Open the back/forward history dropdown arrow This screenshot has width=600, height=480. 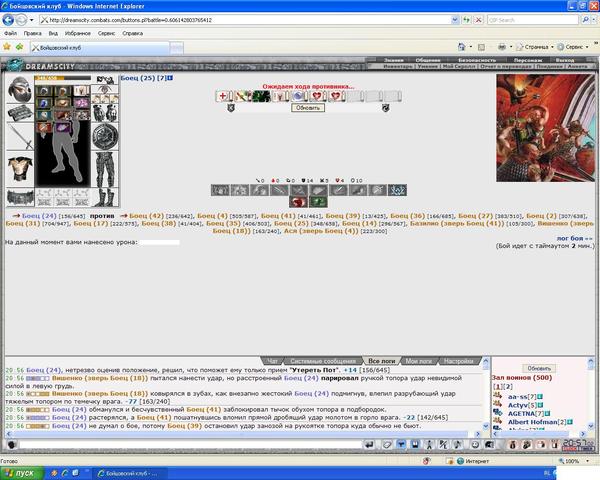click(x=32, y=20)
